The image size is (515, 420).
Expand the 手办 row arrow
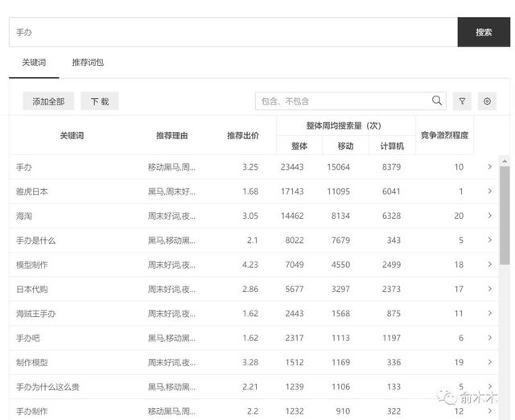(x=489, y=167)
